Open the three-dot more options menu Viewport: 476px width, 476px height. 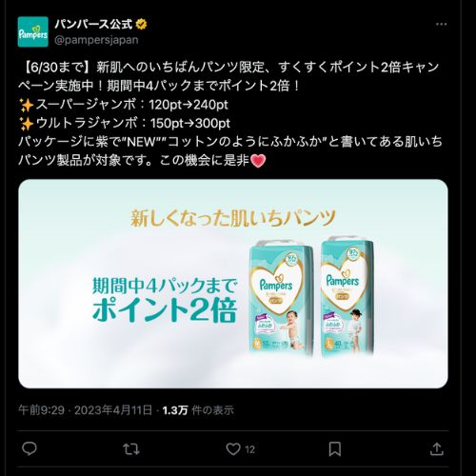(441, 24)
